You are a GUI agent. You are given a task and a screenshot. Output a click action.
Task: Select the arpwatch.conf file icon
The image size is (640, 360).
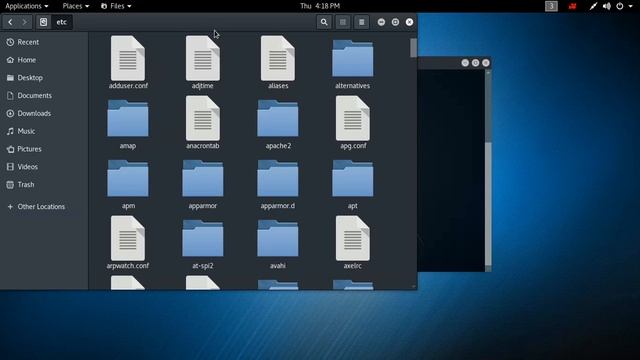(128, 238)
